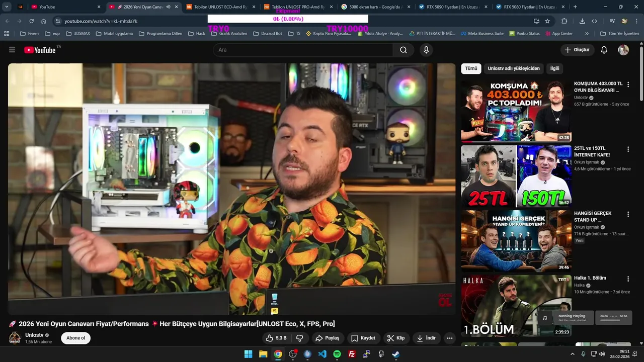Screen dimensions: 644x362
Task: Click the YouTube page vertical scrollbar
Action: coord(641,73)
